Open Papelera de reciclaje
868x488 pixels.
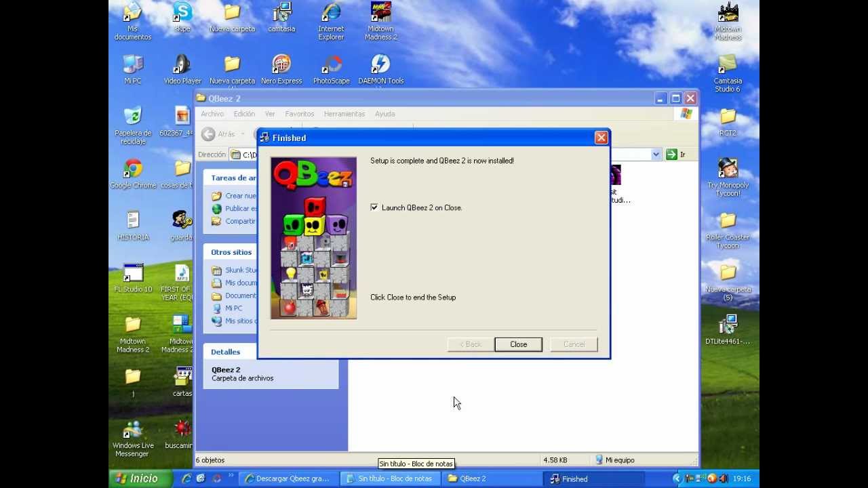pyautogui.click(x=133, y=125)
